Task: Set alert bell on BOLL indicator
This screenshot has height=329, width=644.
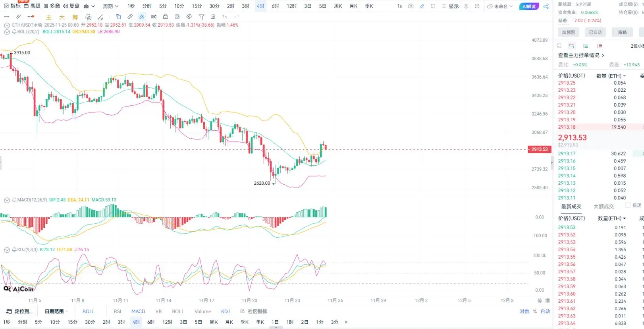Action: (14, 32)
